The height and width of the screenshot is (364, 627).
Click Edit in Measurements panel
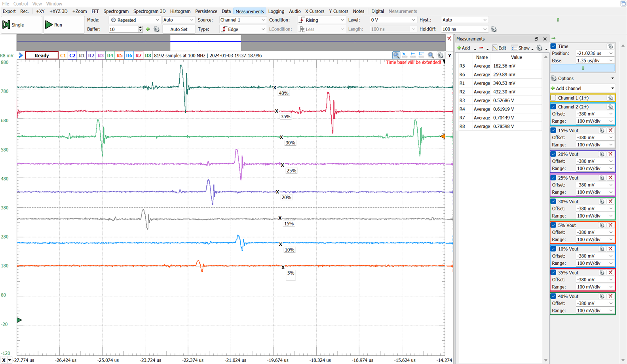(x=499, y=48)
